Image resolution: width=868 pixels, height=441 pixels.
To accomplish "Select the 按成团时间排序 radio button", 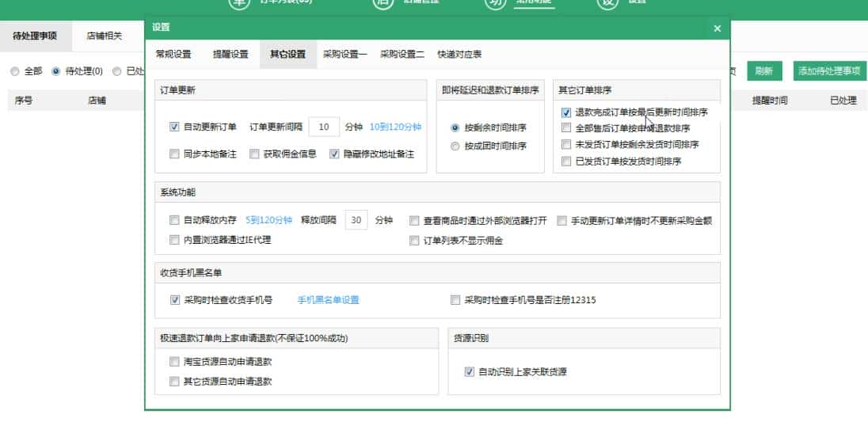I will pyautogui.click(x=455, y=146).
